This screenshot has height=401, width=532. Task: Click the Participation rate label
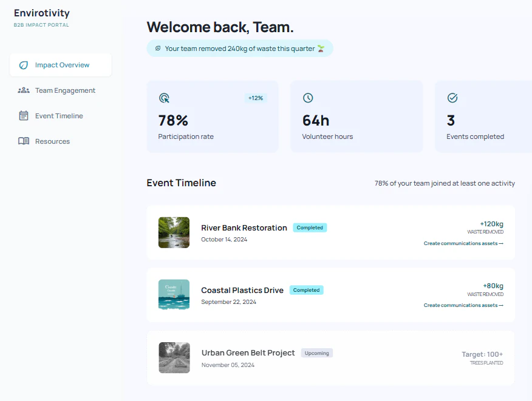point(186,136)
